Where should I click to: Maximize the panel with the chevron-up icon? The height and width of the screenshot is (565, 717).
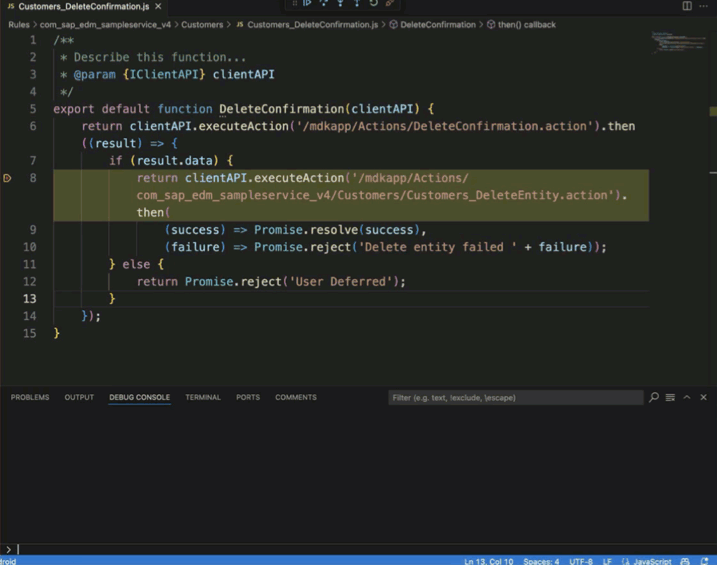click(x=686, y=397)
